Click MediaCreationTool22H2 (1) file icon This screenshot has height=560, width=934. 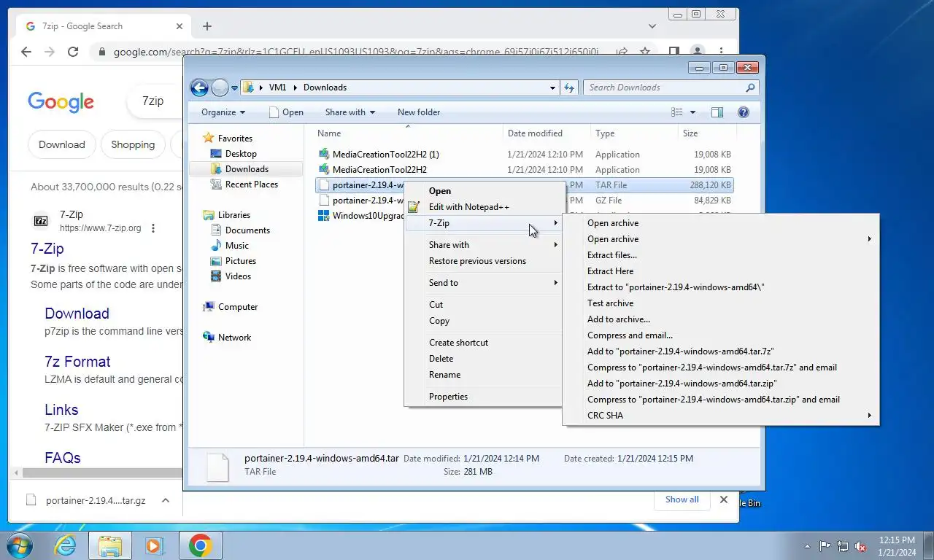coord(324,155)
